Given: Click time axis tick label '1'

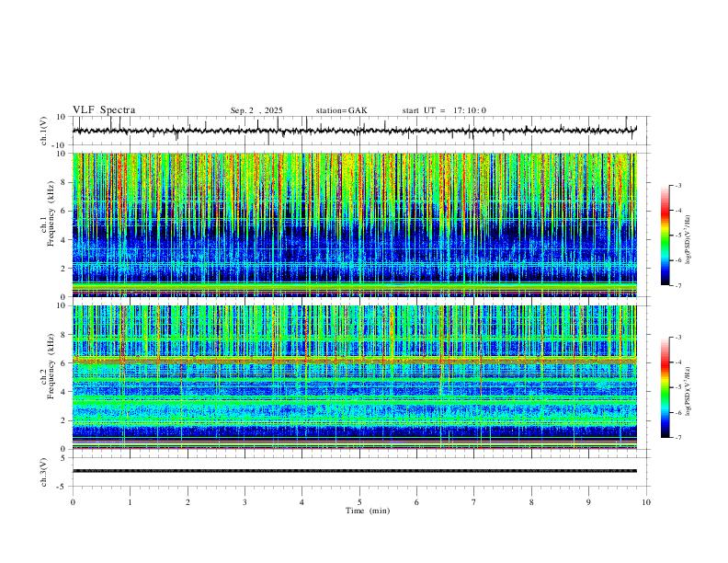Looking at the screenshot, I should [130, 502].
